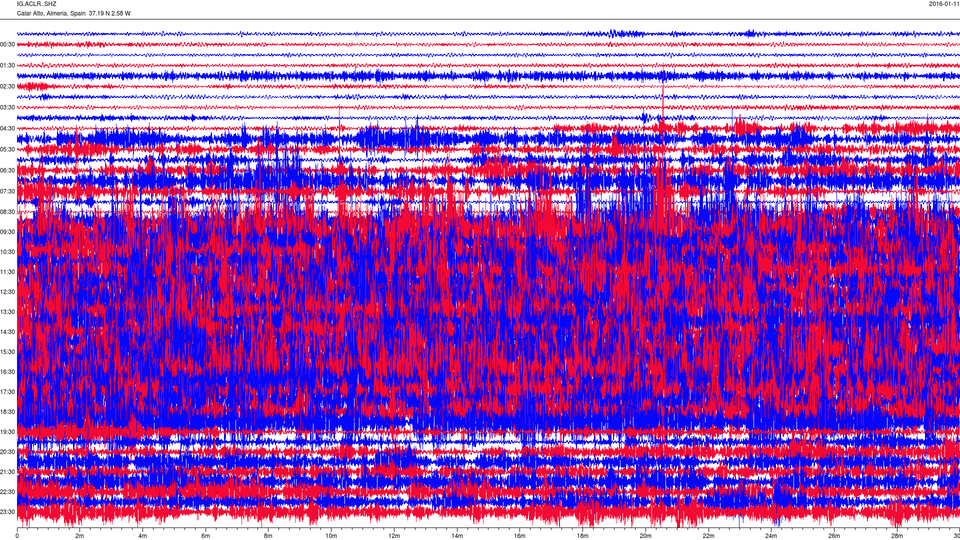The height and width of the screenshot is (540, 960).
Task: Select the 03:30 time label
Action: coord(7,107)
